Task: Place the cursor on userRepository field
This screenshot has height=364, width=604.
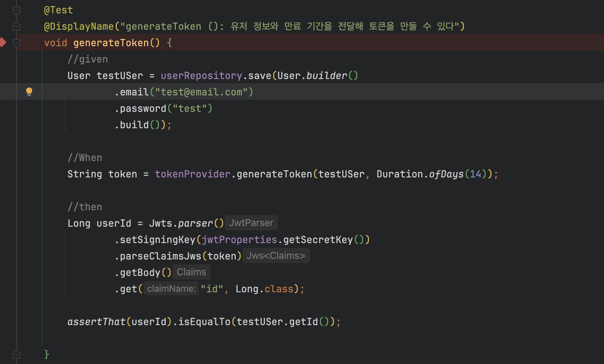Action: pos(201,76)
